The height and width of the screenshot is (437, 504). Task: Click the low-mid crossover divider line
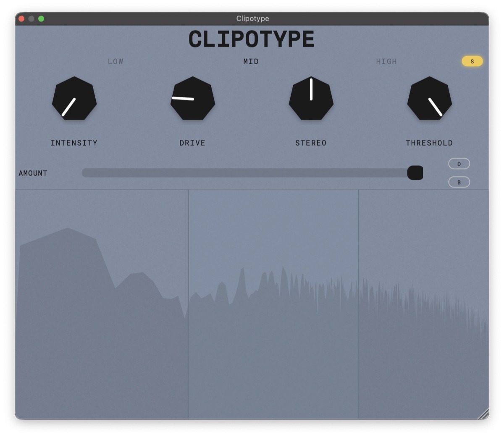188,304
